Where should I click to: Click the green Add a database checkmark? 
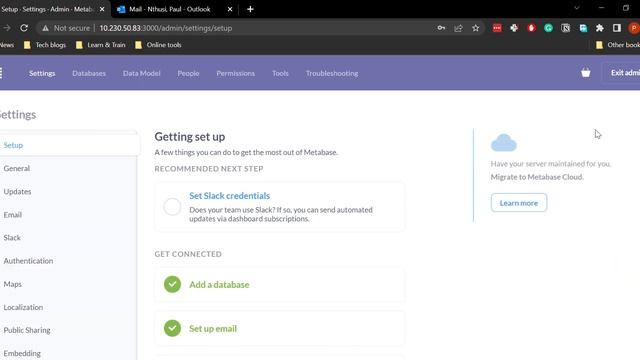click(x=172, y=284)
